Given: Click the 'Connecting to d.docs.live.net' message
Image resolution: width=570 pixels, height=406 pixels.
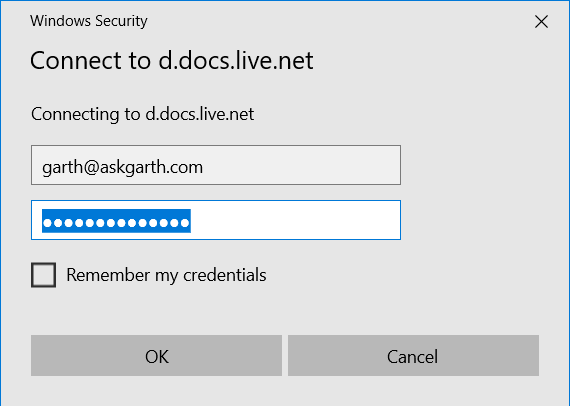Looking at the screenshot, I should pos(142,114).
